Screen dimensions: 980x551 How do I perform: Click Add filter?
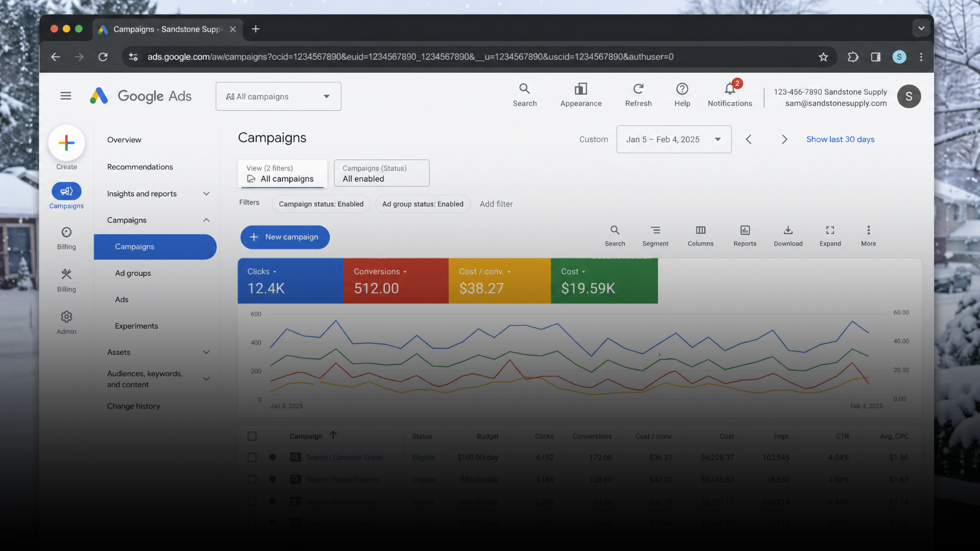[x=496, y=204]
